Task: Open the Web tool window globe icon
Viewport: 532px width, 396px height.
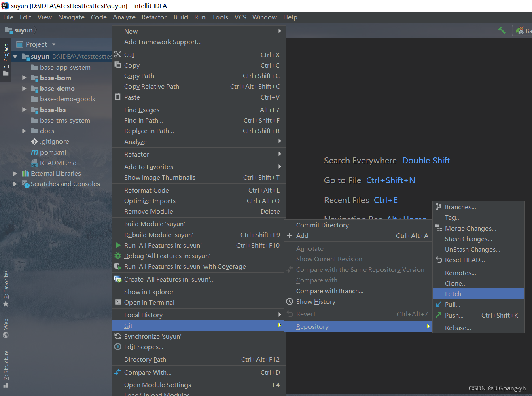Action: point(6,335)
